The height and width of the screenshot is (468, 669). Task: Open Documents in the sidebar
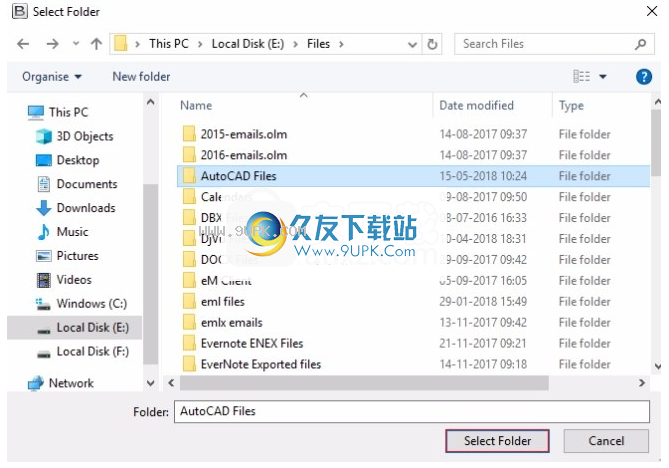coord(77,184)
